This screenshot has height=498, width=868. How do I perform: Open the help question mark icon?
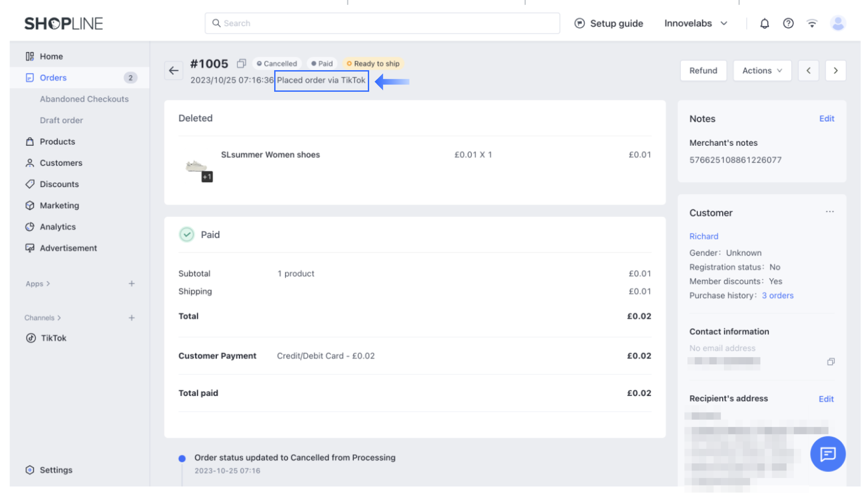[788, 23]
